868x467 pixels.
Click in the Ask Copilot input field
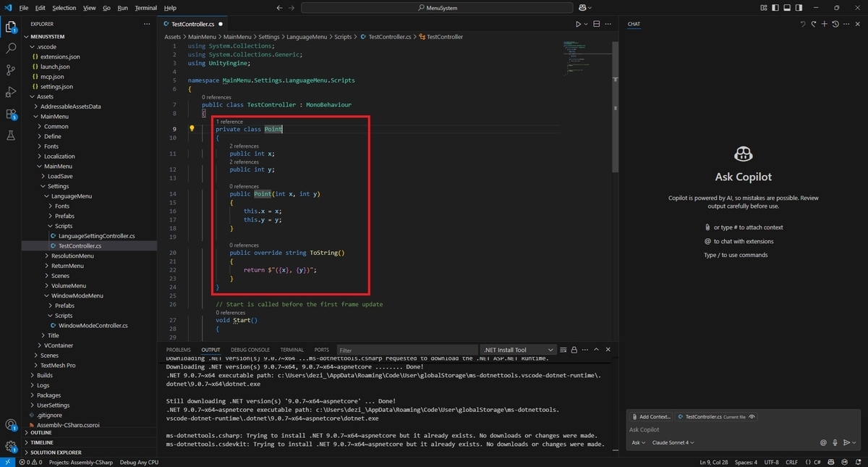click(744, 430)
